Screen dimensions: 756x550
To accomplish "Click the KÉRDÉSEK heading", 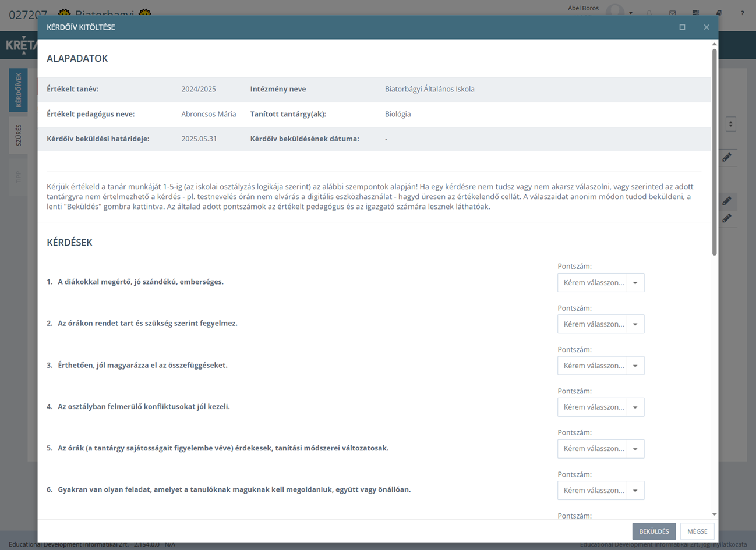I will tap(69, 242).
